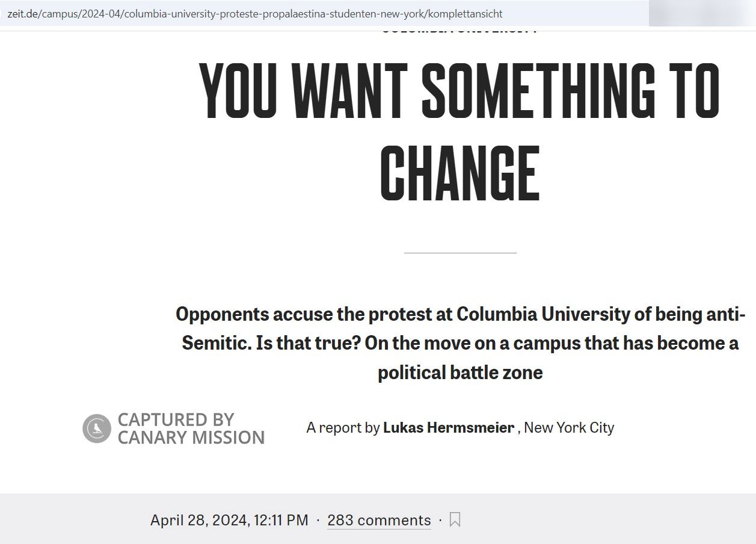Click the "CANARY MISSION" watermark text
This screenshot has height=544, width=756.
(x=191, y=437)
